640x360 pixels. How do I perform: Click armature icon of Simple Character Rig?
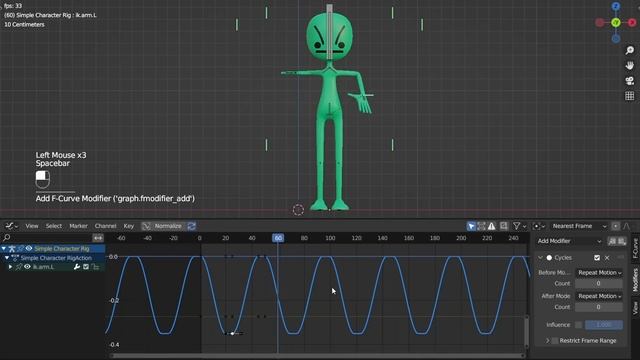pyautogui.click(x=12, y=248)
